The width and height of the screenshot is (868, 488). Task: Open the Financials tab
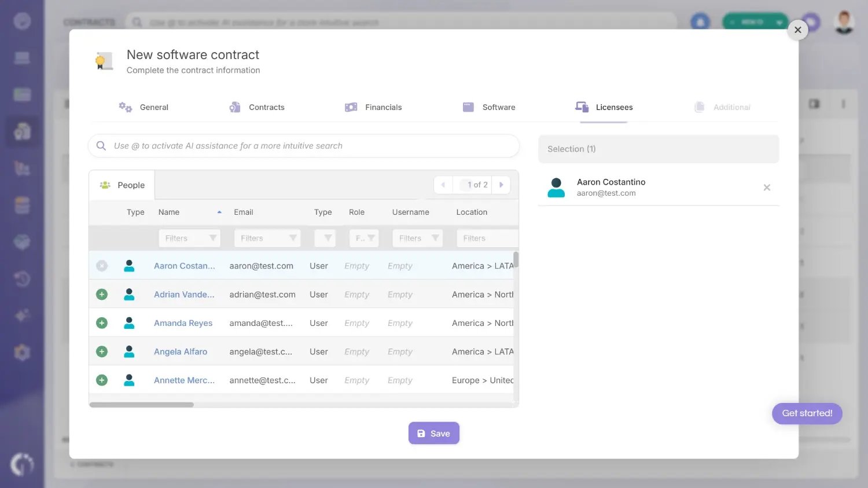373,107
